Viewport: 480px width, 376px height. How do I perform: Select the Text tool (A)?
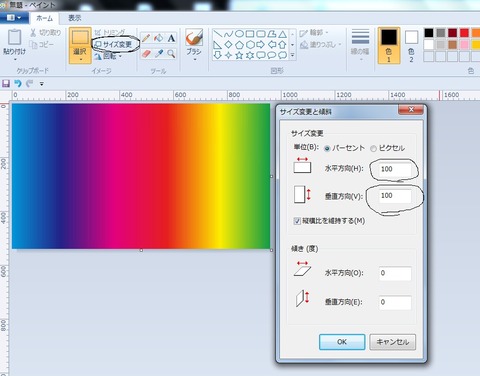point(171,38)
